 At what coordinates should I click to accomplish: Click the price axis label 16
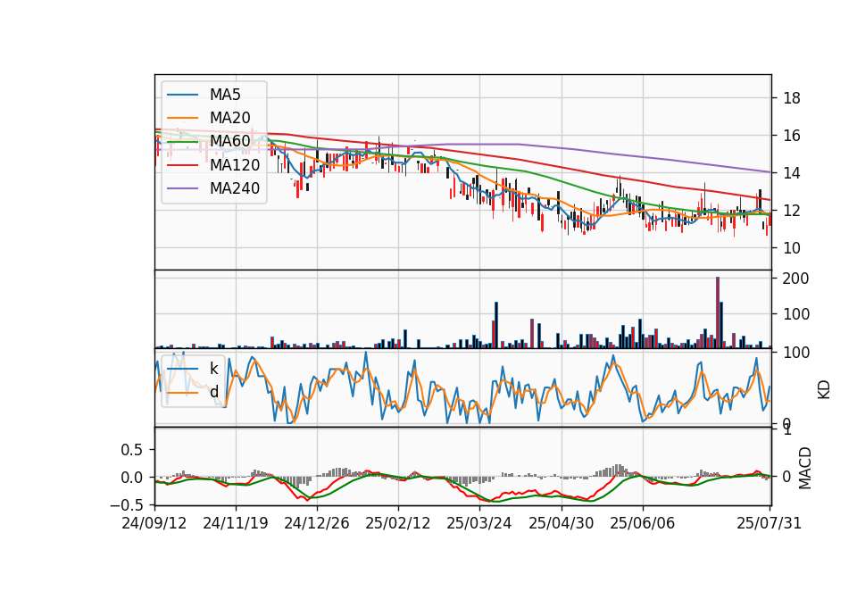coord(792,136)
